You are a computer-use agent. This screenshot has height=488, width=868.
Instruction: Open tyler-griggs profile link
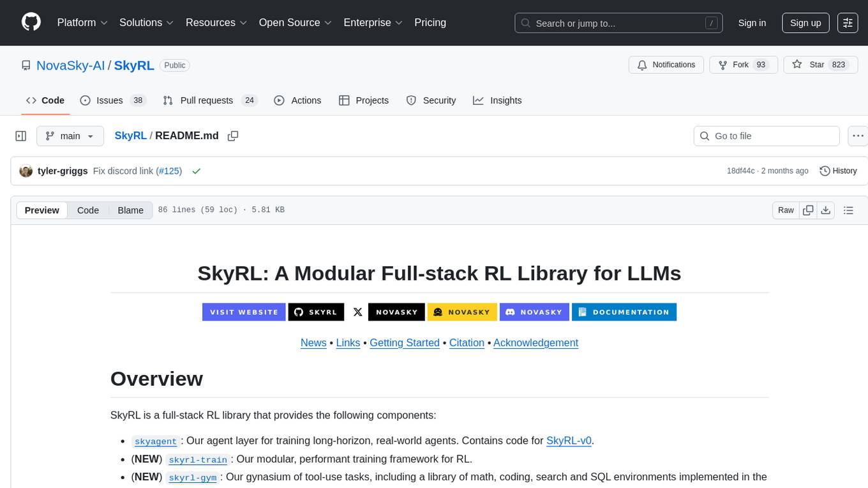point(63,171)
